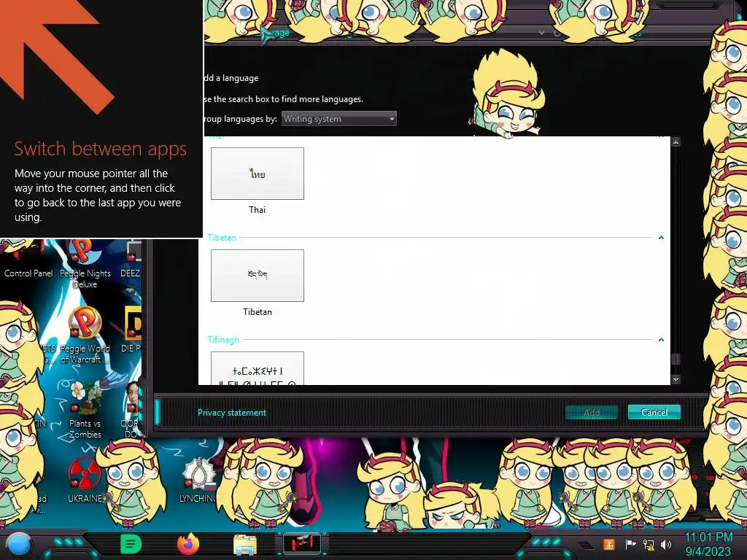747x560 pixels.
Task: Open the green chat app taskbar icon
Action: point(131,544)
